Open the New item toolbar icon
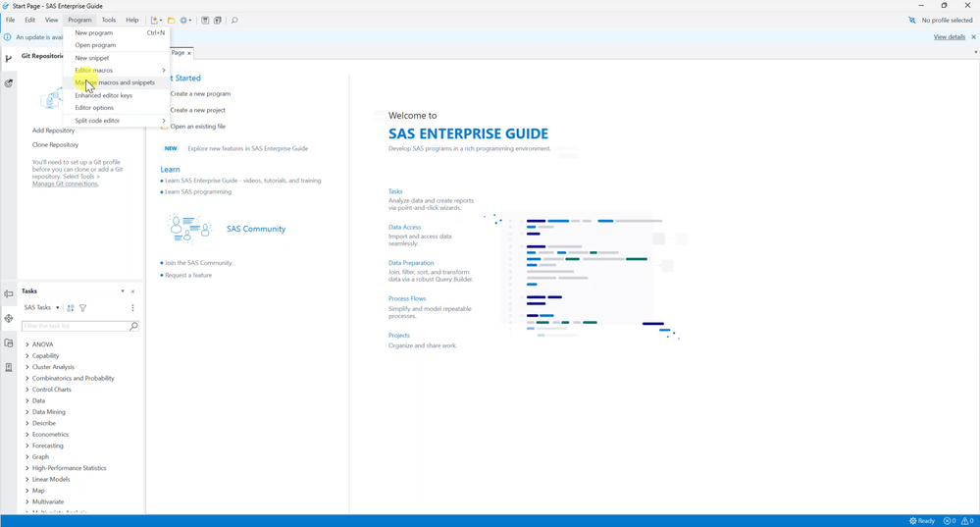 (x=154, y=20)
